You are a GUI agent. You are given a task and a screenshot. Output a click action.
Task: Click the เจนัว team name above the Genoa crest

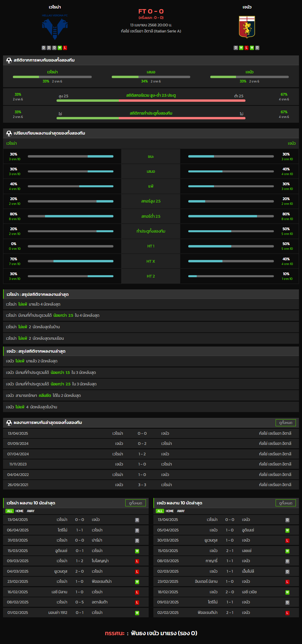[x=247, y=7]
